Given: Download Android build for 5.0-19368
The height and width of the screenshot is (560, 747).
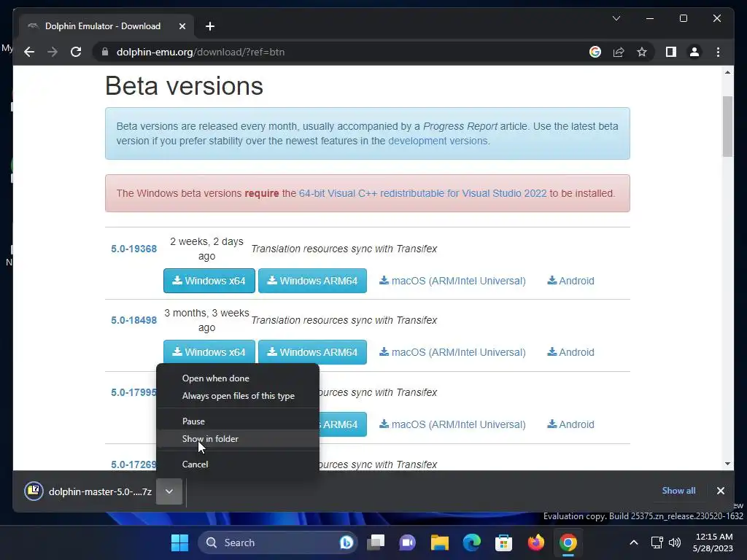Looking at the screenshot, I should 570,281.
